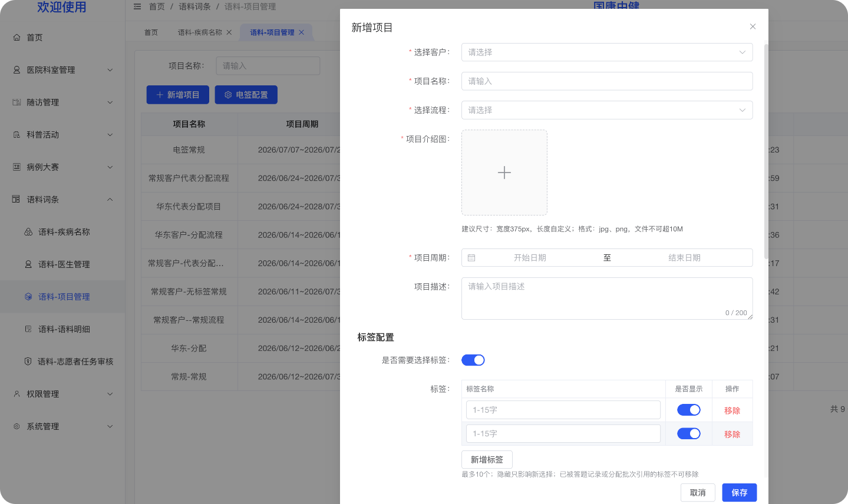
Task: Click the 项目周期 column header
Action: pyautogui.click(x=302, y=124)
